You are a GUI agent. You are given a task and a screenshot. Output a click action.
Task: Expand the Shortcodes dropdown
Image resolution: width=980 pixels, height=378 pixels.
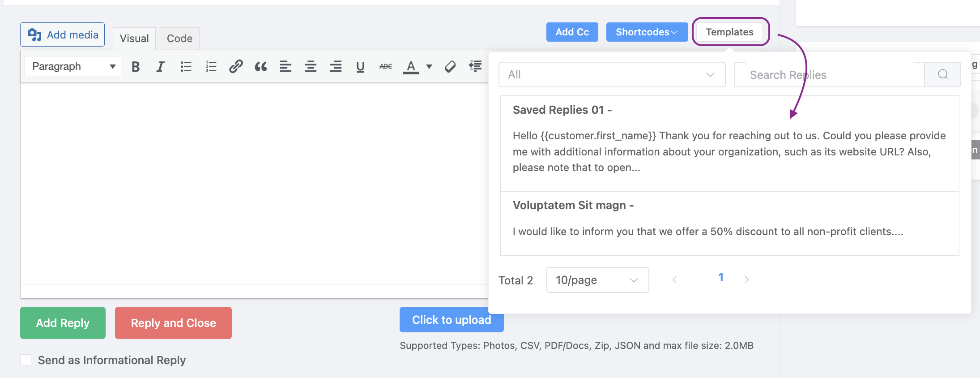(647, 32)
